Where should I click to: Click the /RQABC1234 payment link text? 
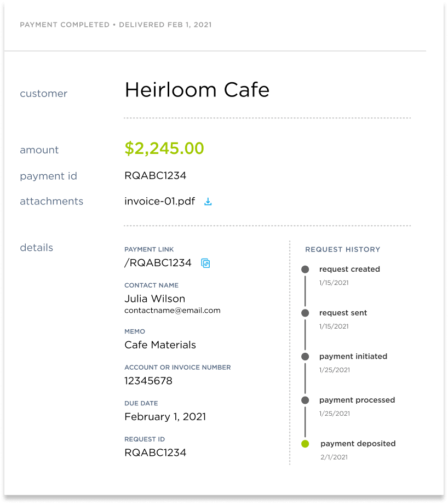[158, 263]
